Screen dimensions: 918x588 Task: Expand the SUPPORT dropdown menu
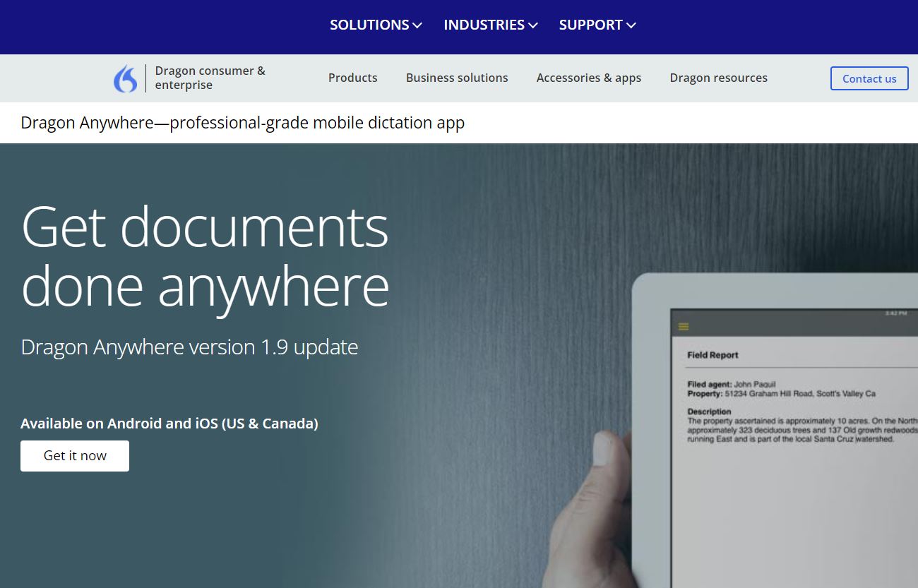click(x=597, y=25)
